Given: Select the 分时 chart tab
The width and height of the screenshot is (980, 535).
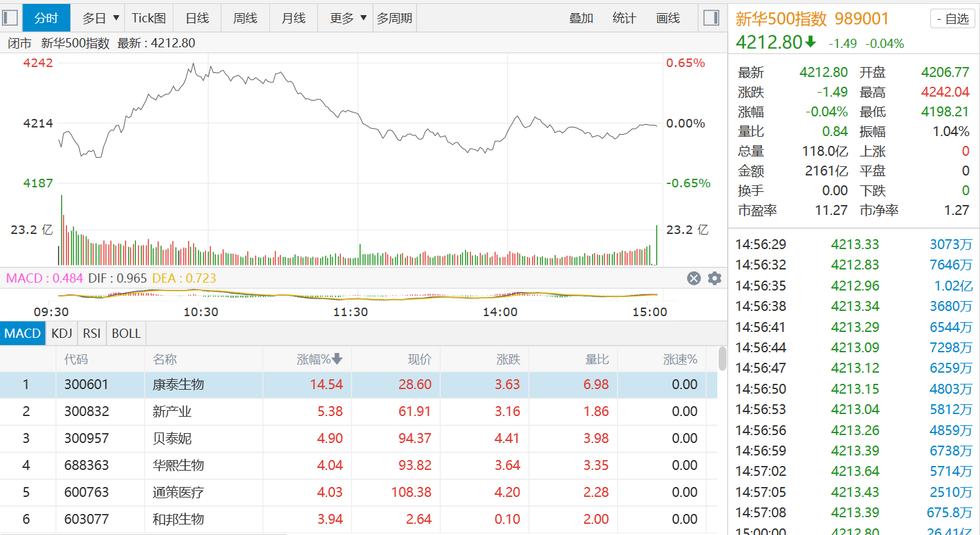Looking at the screenshot, I should pyautogui.click(x=47, y=18).
